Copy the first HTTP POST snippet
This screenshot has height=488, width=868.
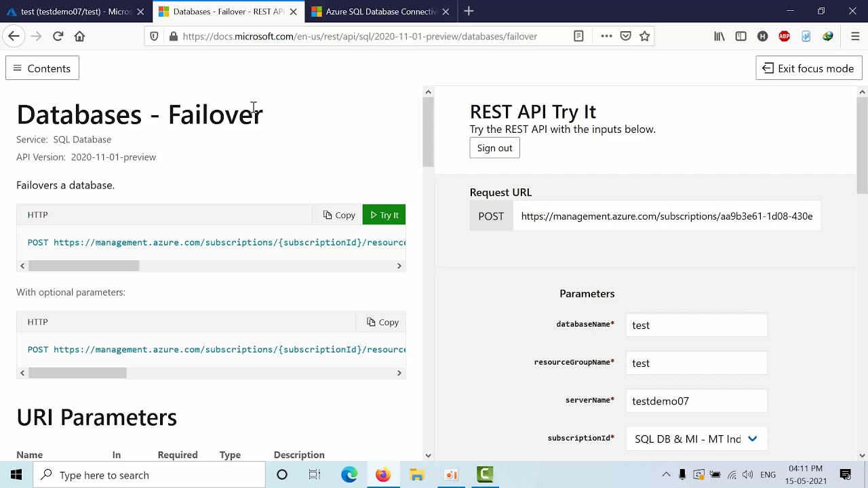339,215
